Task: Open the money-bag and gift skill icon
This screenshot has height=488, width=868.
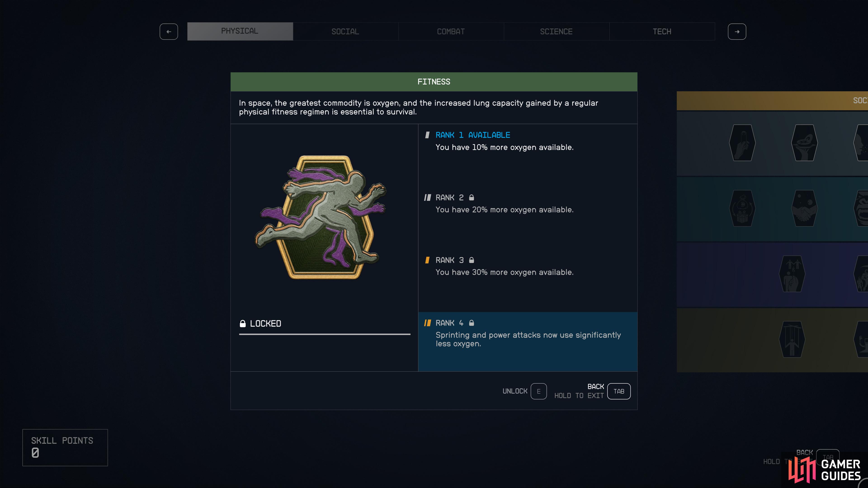Action: coord(742,208)
